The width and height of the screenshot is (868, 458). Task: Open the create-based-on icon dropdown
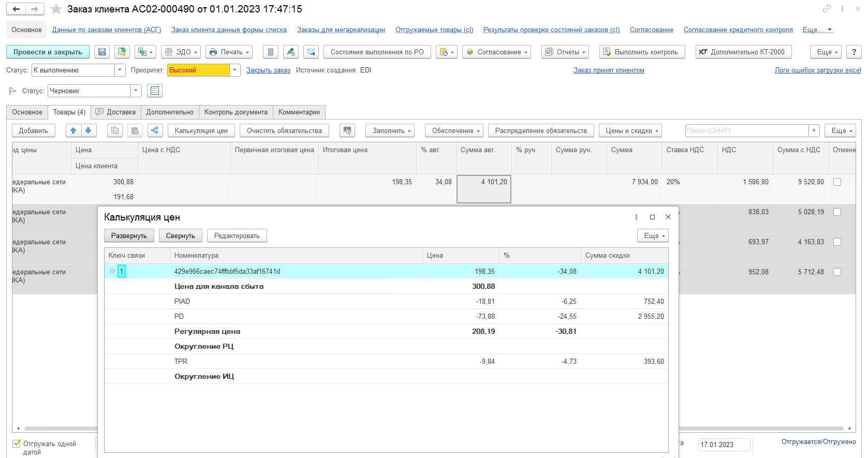pyautogui.click(x=145, y=52)
